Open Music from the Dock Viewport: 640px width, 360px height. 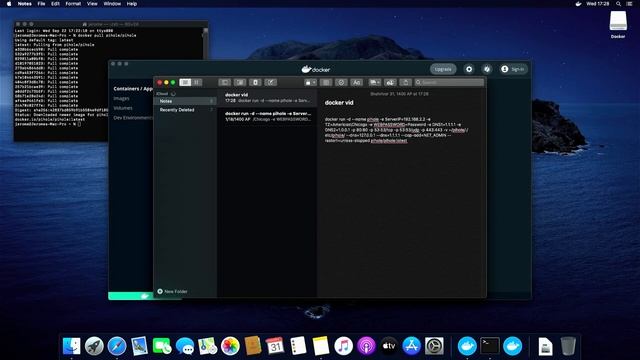(x=343, y=346)
